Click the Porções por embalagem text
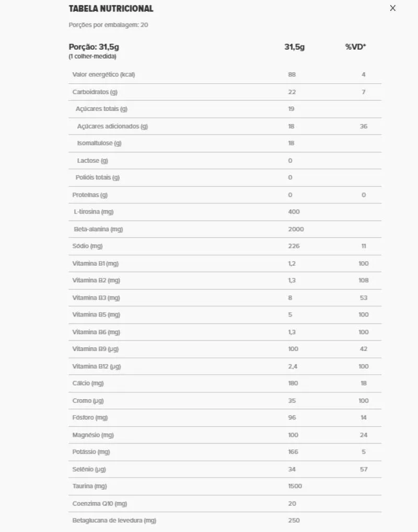 point(108,25)
